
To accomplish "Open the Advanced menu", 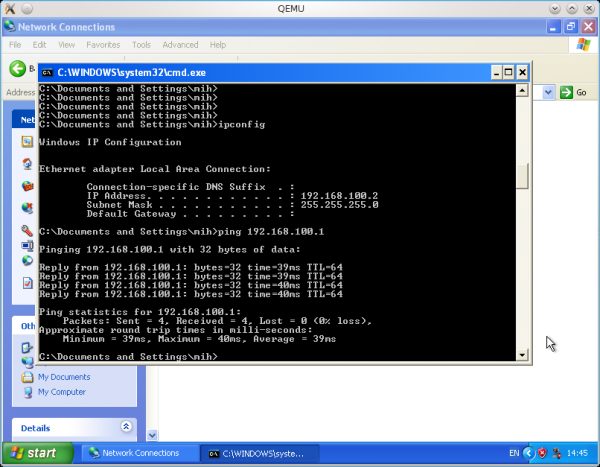I will [x=180, y=45].
